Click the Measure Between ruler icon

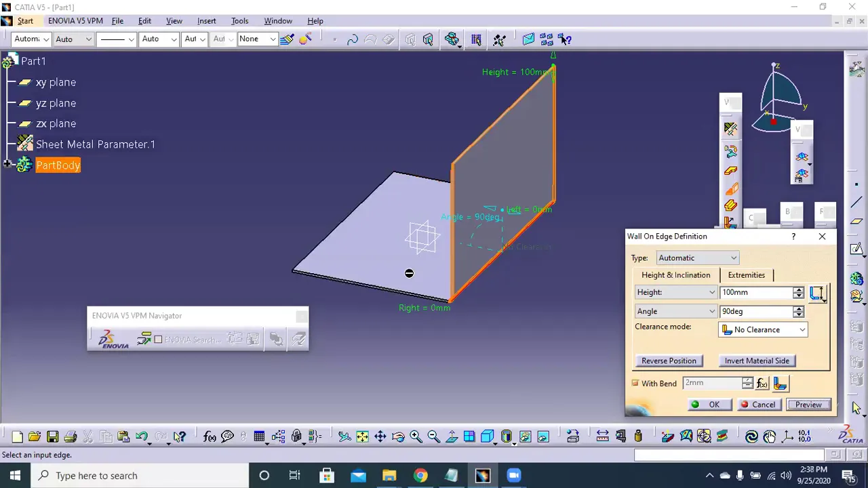602,437
